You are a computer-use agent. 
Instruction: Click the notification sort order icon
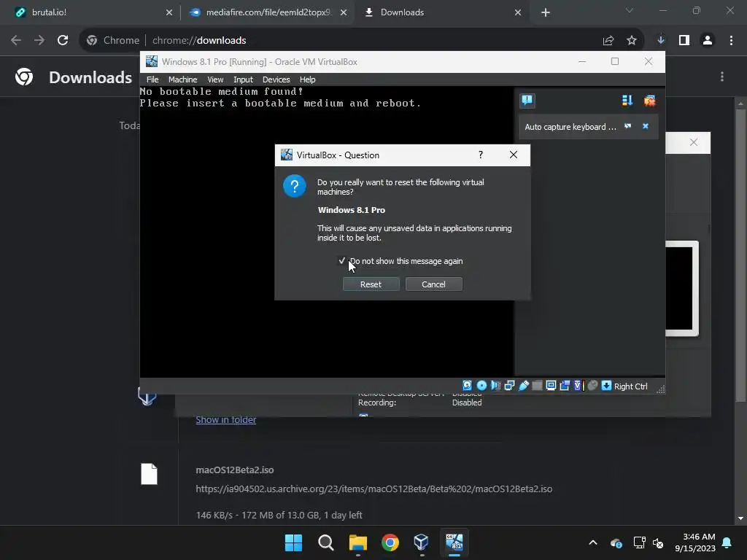(x=627, y=101)
